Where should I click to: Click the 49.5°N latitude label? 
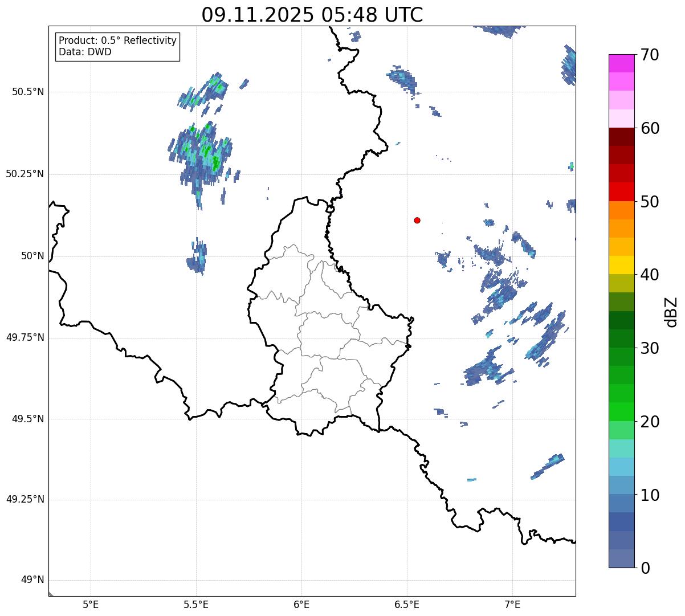[x=28, y=419]
